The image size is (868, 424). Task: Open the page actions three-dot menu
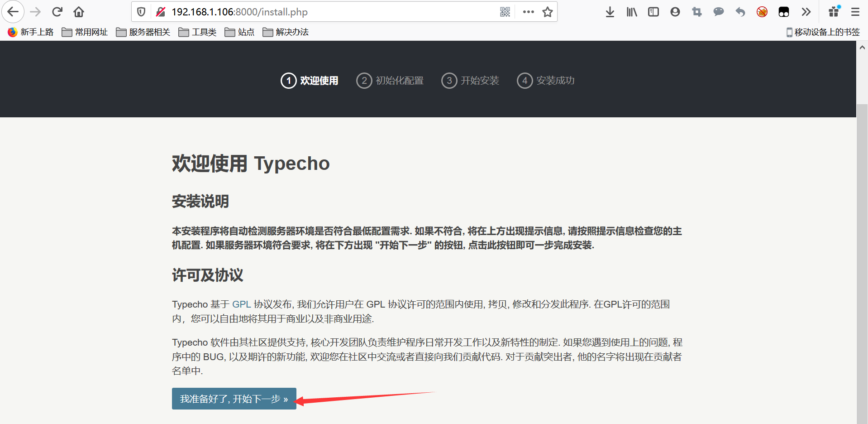pos(528,12)
